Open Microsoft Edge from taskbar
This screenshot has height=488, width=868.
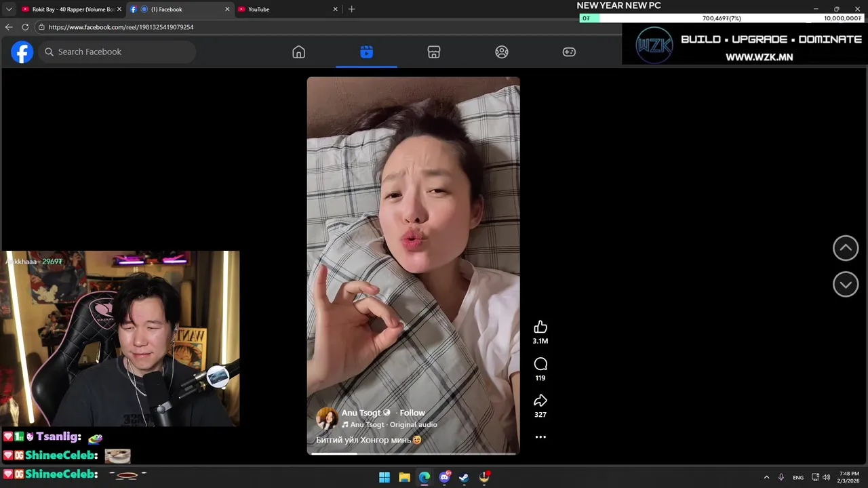click(x=425, y=477)
